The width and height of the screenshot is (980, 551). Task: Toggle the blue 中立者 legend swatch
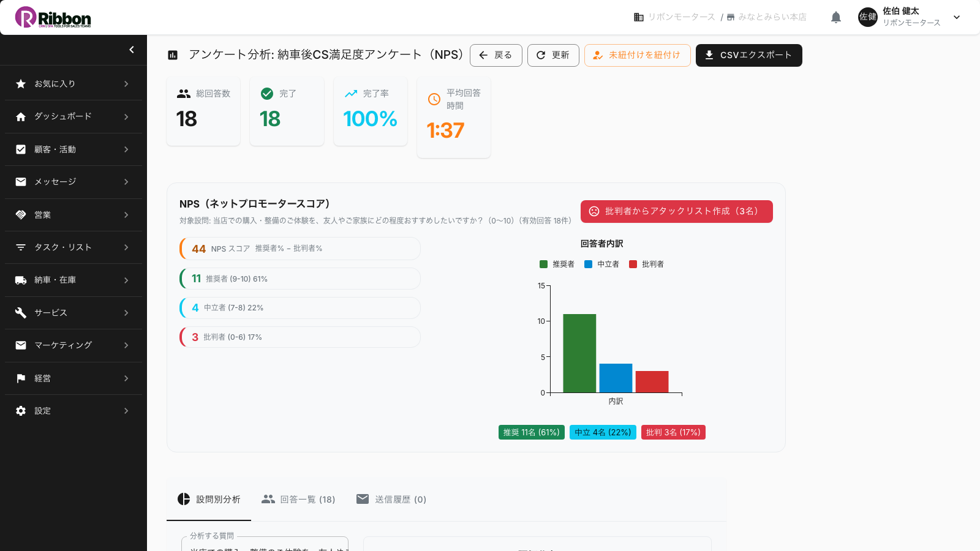point(589,264)
